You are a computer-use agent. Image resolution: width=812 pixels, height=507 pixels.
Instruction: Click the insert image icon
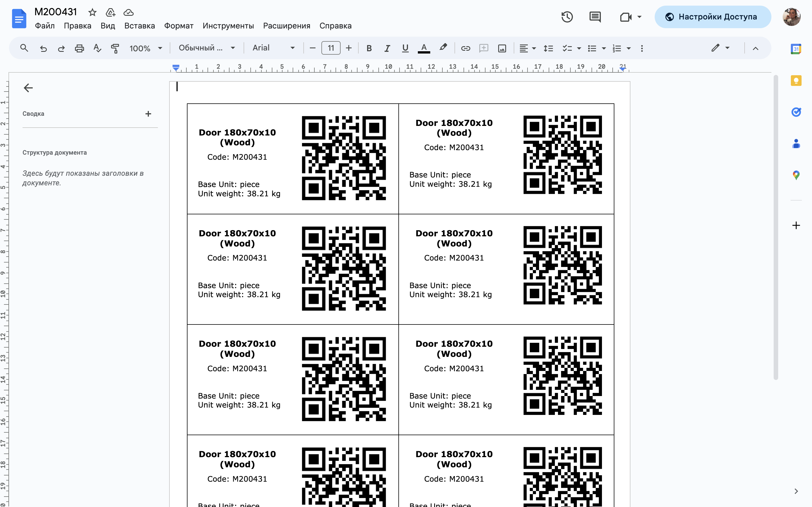tap(502, 48)
